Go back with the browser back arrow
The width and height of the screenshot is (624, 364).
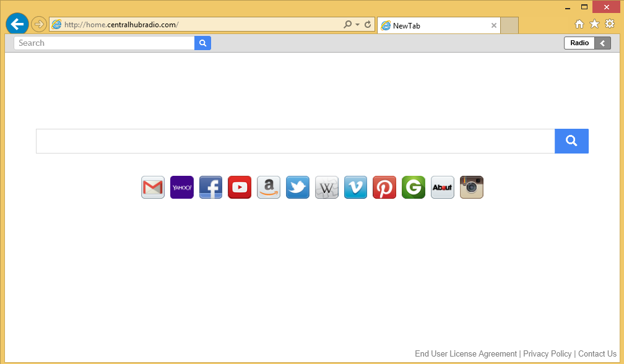(x=17, y=24)
